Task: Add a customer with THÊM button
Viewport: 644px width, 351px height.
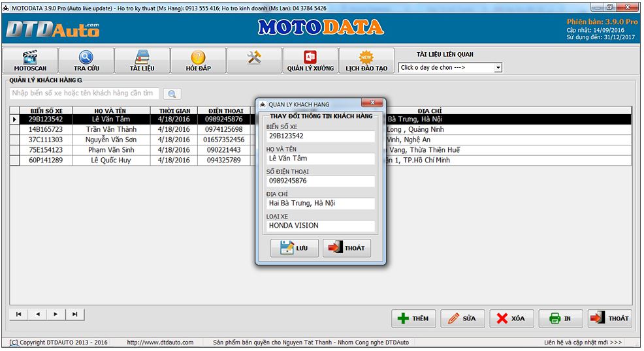Action: tap(413, 318)
